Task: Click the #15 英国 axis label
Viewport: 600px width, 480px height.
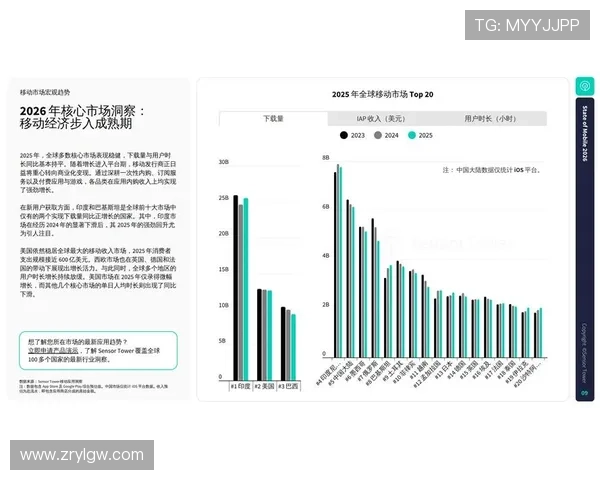Action: (x=469, y=370)
